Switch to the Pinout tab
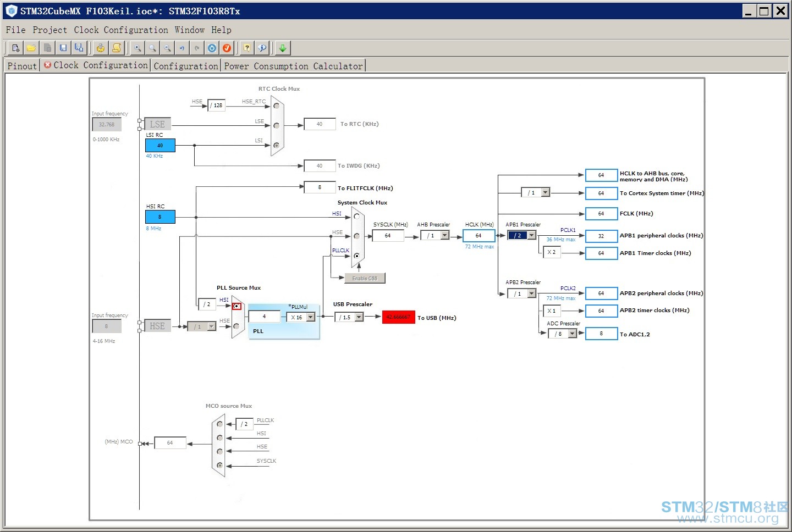 click(22, 66)
